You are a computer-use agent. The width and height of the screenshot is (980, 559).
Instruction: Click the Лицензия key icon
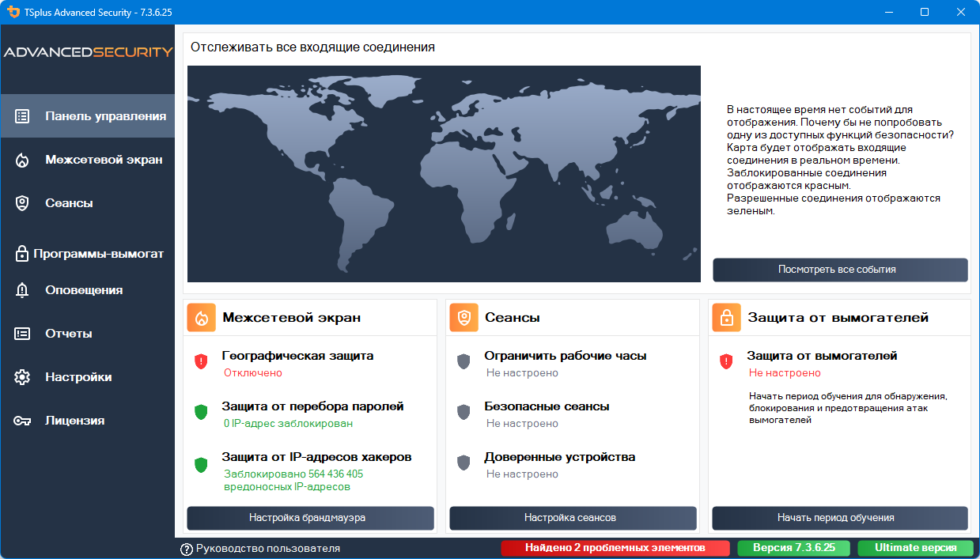pos(22,421)
